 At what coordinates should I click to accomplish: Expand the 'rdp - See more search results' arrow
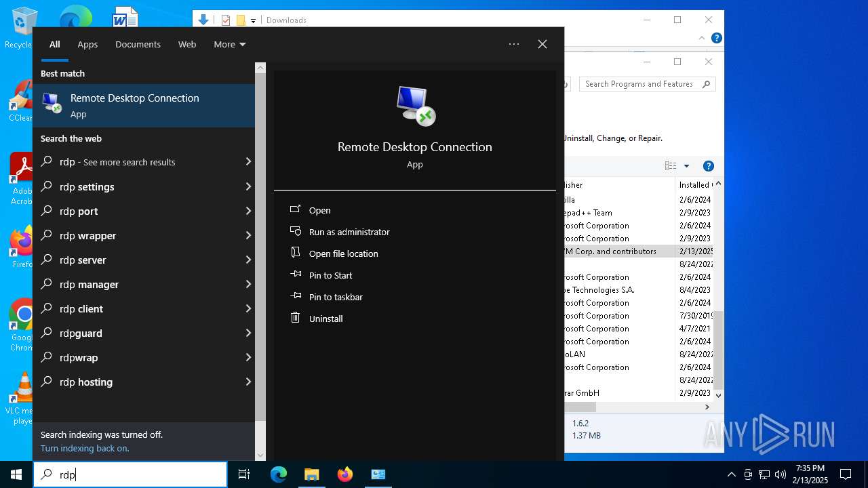click(248, 162)
